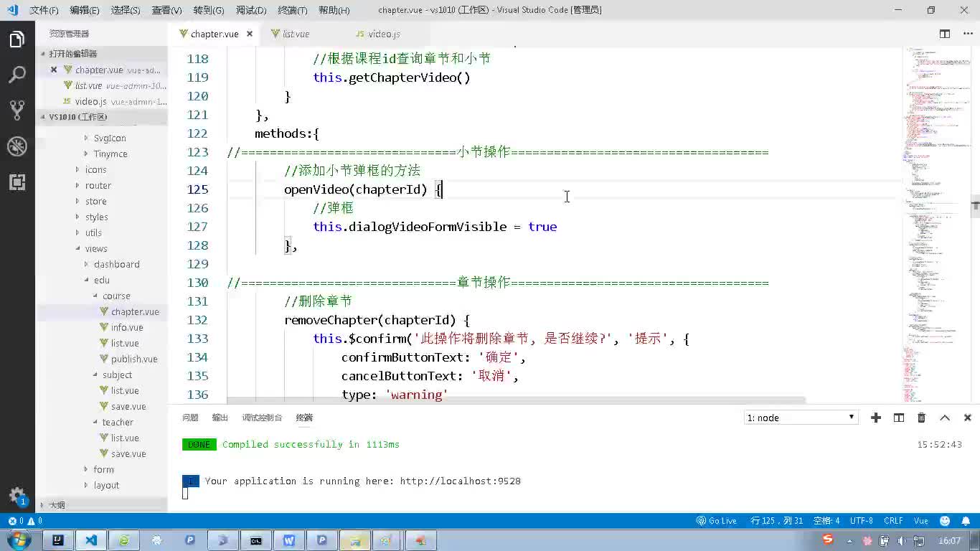Open notifications bell in status bar
The width and height of the screenshot is (980, 551).
coord(965,521)
